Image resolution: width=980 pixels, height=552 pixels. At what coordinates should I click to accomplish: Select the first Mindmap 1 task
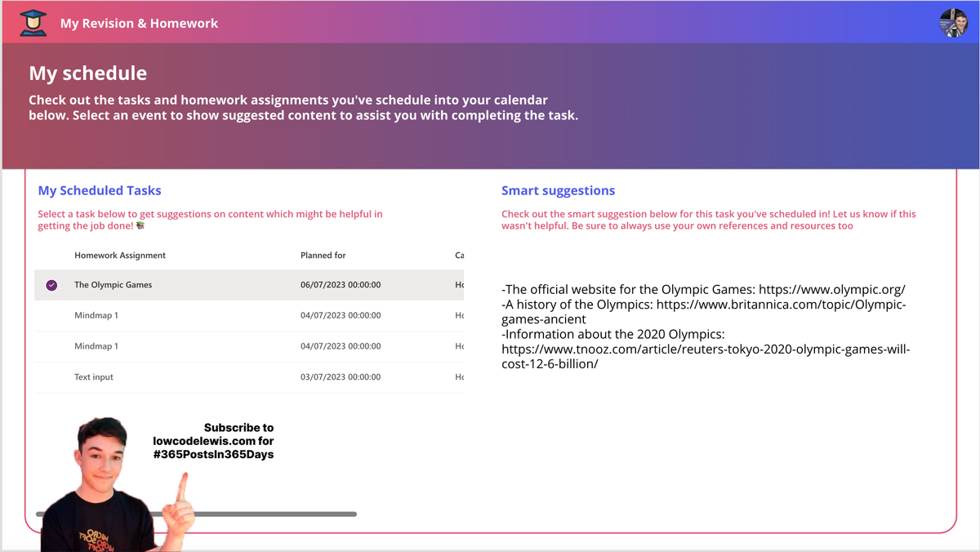(96, 315)
